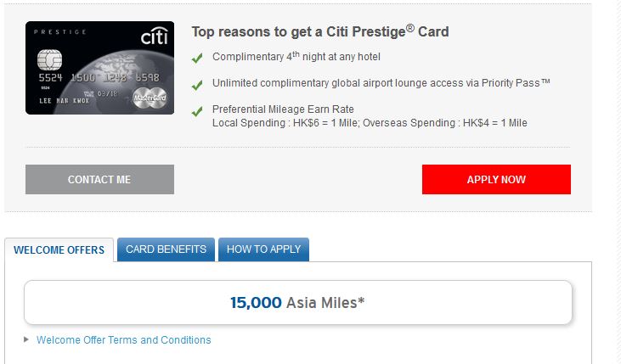Viewport: 621px width, 364px height.
Task: Click the card number on the card
Action: pos(99,76)
